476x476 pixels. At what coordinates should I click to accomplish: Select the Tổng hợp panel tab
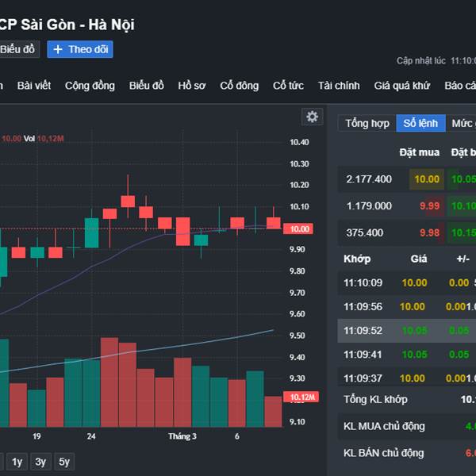point(367,123)
